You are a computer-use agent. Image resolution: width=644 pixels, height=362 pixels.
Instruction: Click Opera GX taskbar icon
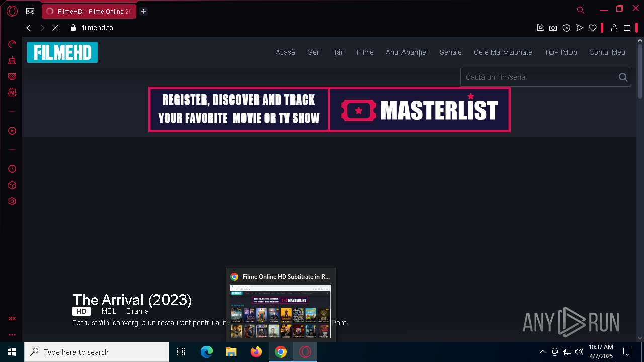coord(305,352)
